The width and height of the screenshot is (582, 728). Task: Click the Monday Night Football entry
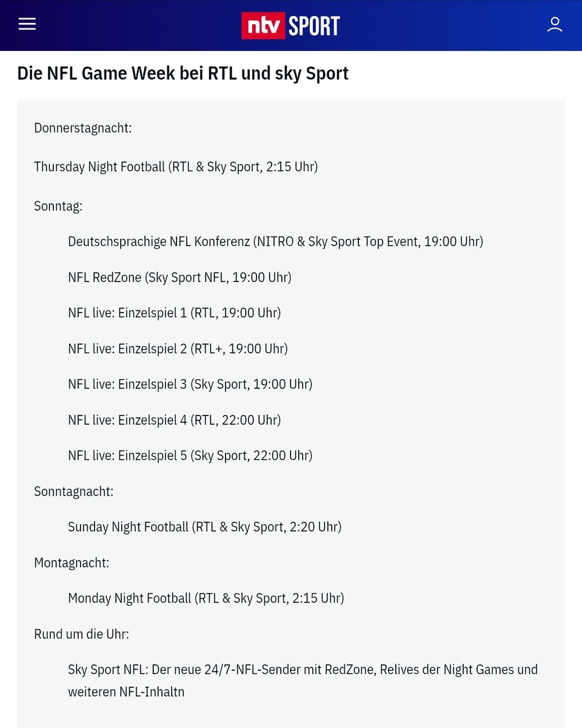[x=206, y=598]
